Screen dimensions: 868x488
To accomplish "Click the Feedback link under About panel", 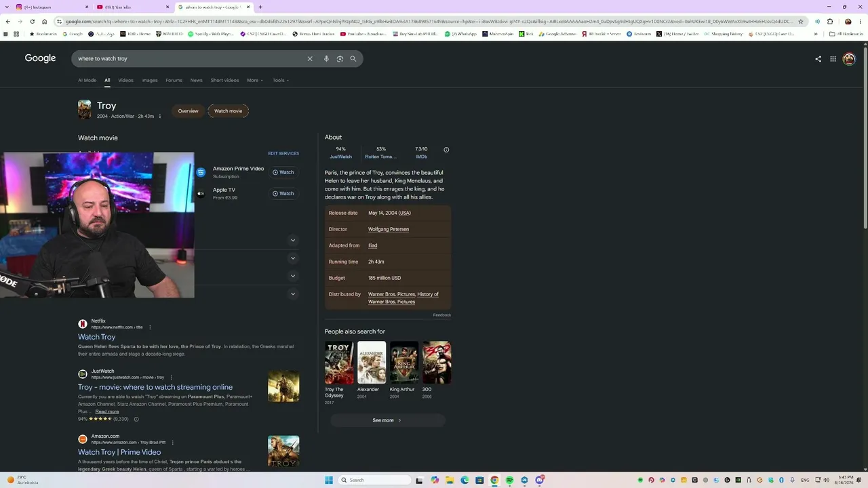I will click(442, 315).
